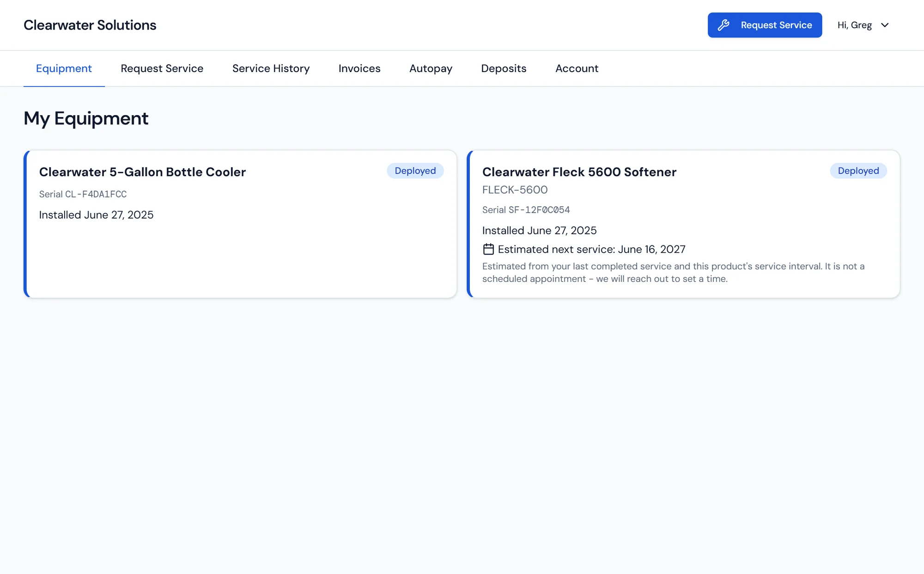The width and height of the screenshot is (924, 574).
Task: Select Clearwater Fleck 5600 Softener title
Action: (x=579, y=172)
